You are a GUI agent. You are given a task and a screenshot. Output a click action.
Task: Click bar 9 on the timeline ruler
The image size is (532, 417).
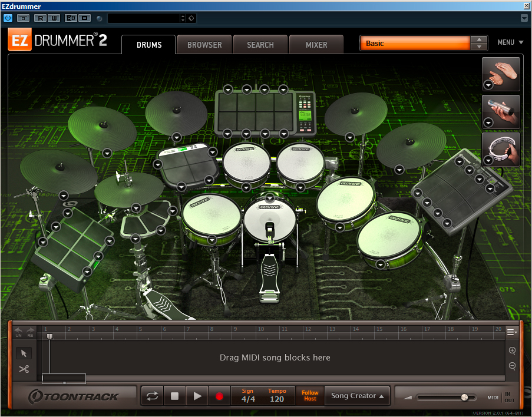tap(235, 329)
